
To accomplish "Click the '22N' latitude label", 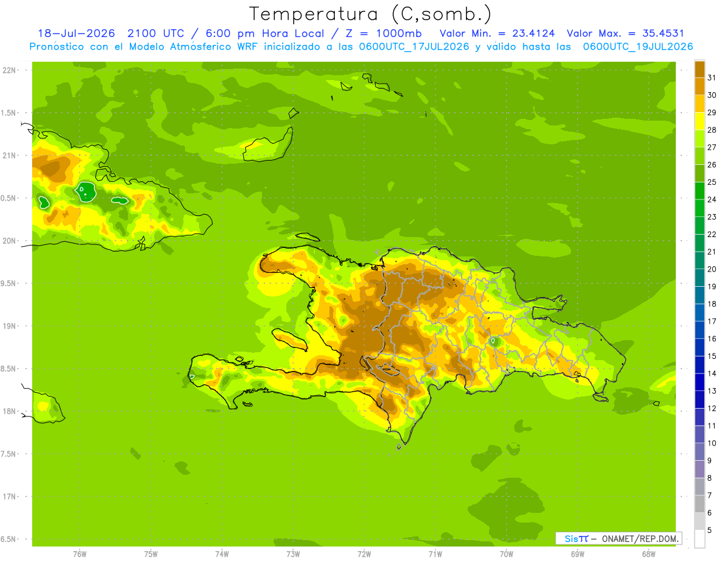I will [9, 70].
